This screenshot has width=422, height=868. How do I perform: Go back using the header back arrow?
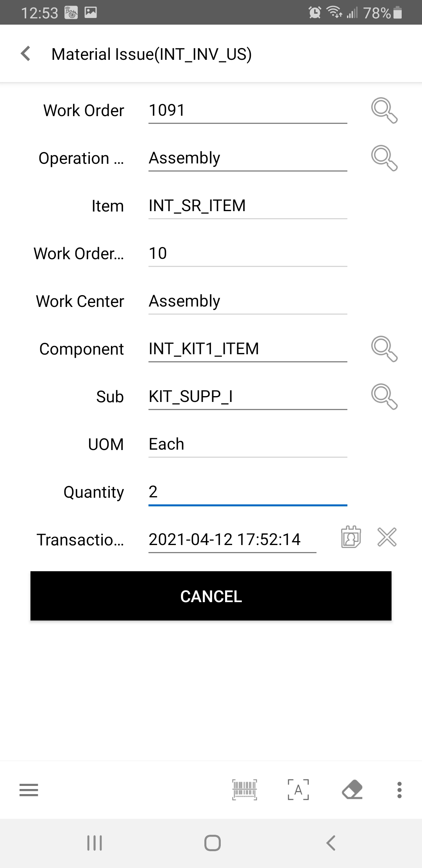[x=26, y=54]
